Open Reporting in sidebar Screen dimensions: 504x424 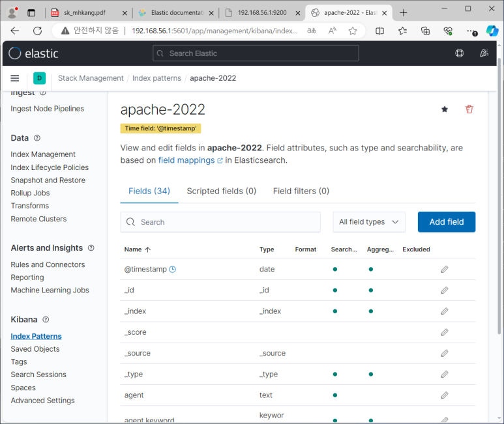point(27,277)
